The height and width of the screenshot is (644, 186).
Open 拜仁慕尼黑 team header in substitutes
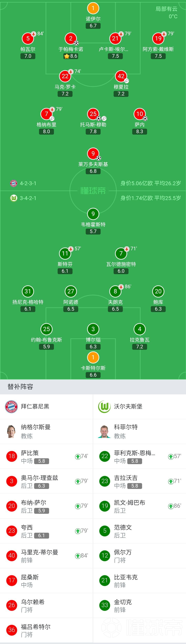pos(46,407)
